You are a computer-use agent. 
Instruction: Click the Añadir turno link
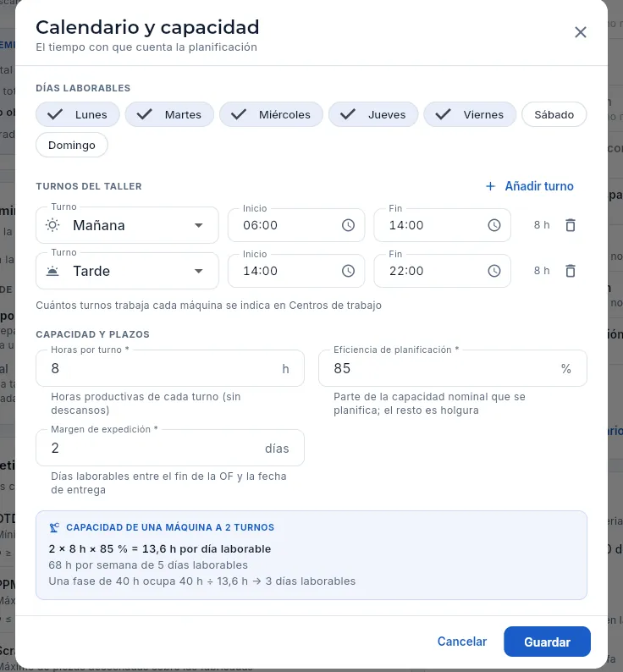coord(529,186)
